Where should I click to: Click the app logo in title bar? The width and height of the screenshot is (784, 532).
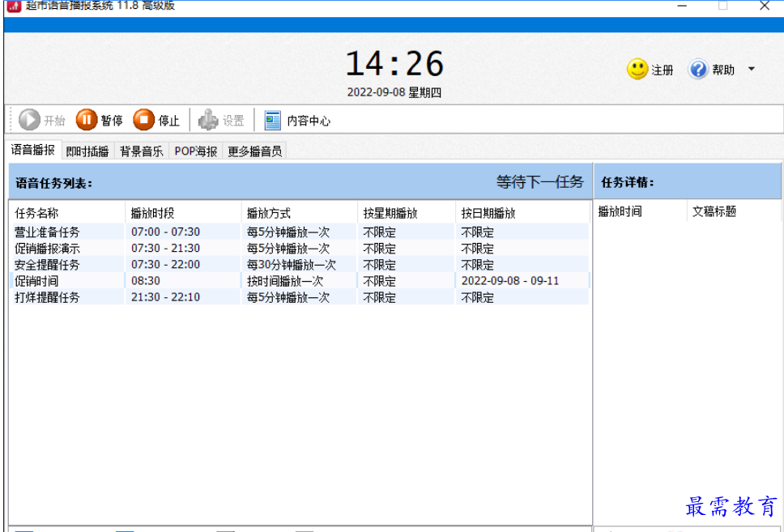point(13,6)
